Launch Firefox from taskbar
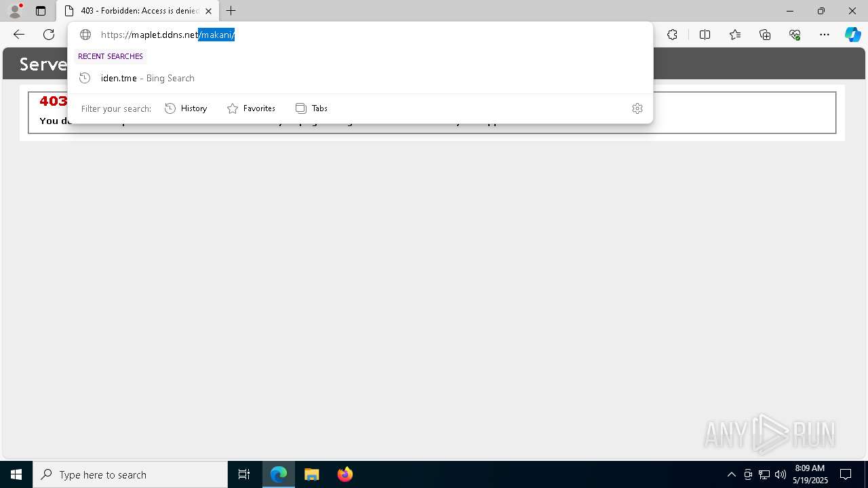This screenshot has height=488, width=868. pyautogui.click(x=344, y=474)
